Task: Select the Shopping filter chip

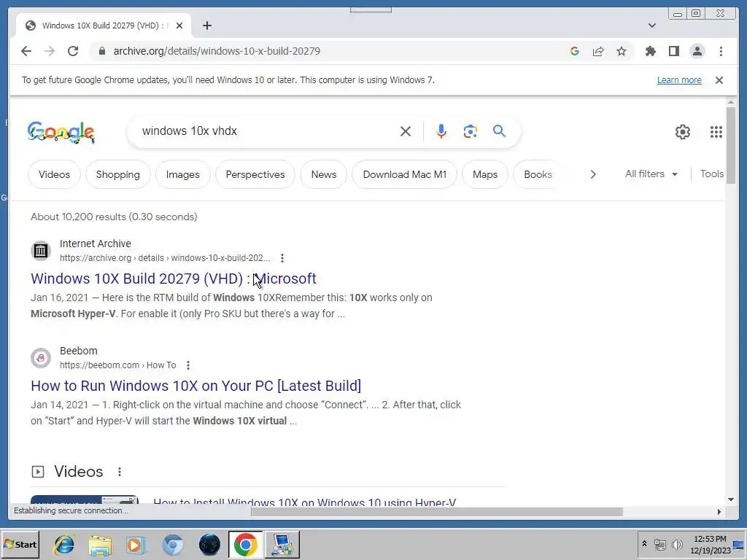Action: (x=117, y=174)
